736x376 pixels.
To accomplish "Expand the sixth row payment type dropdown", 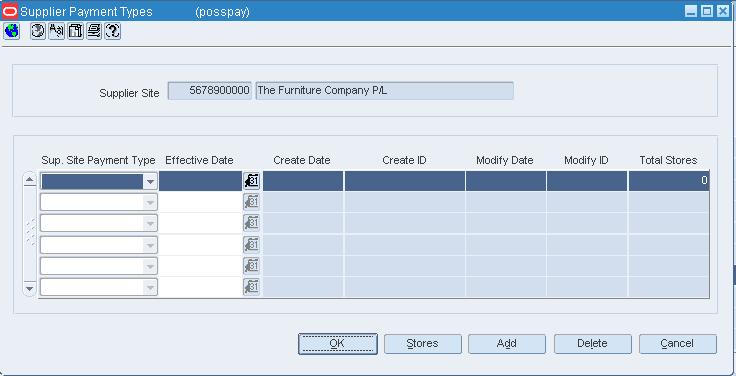I will (150, 288).
